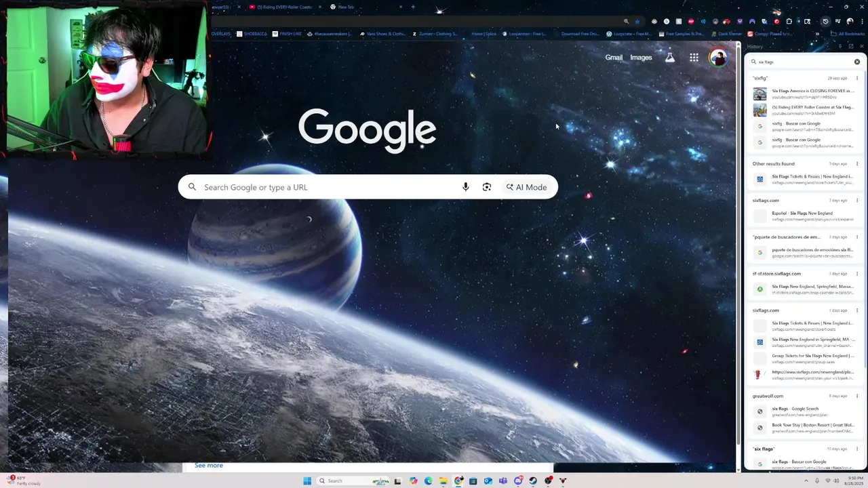Image resolution: width=868 pixels, height=488 pixels.
Task: Click the voice search microphone icon
Action: [x=465, y=187]
